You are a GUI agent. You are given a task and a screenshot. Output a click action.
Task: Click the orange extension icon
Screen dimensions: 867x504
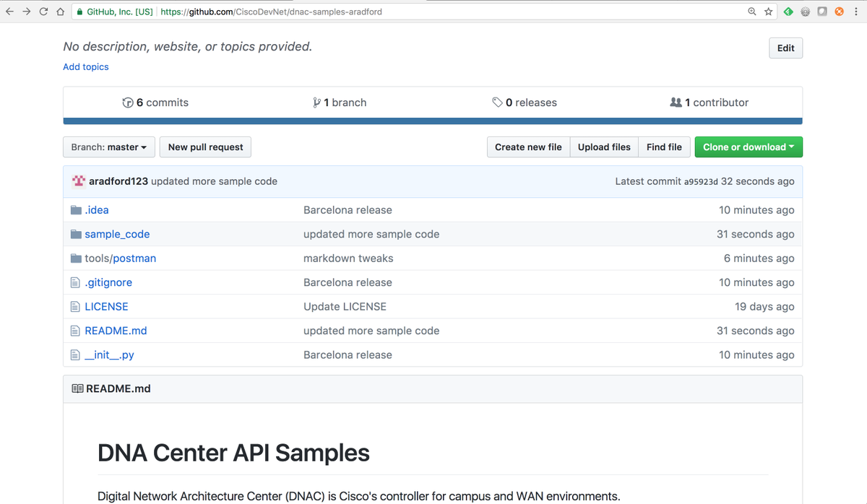tap(839, 12)
